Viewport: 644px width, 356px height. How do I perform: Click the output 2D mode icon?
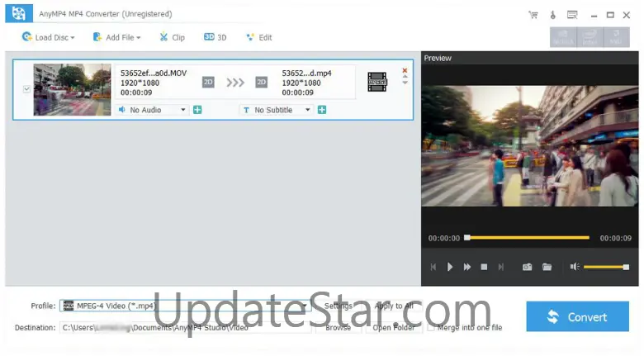point(261,83)
